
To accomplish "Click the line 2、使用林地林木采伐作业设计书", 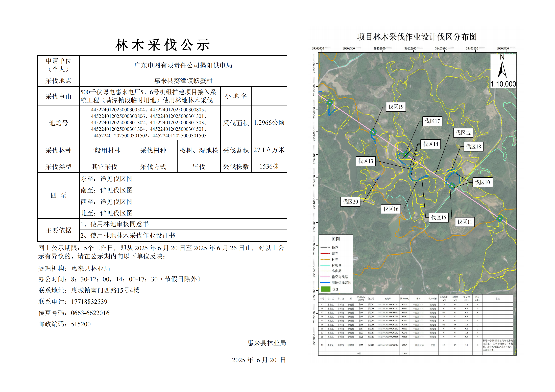I will 128,236.
